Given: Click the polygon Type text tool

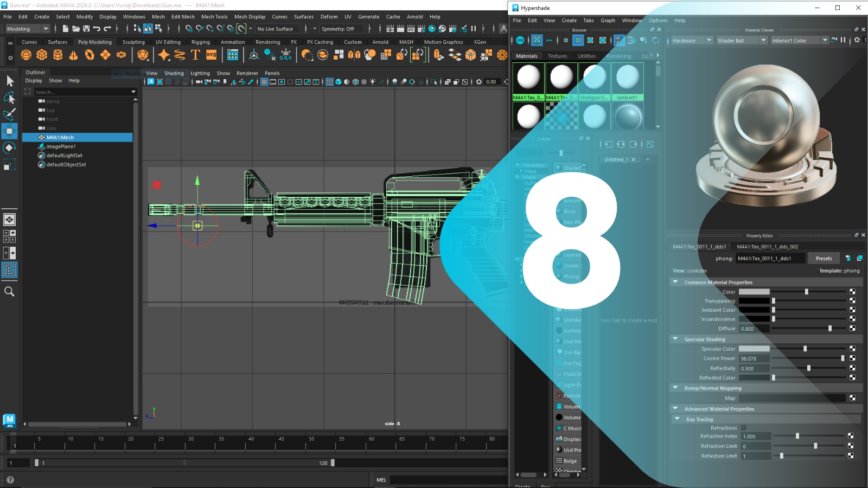Looking at the screenshot, I should [x=195, y=55].
